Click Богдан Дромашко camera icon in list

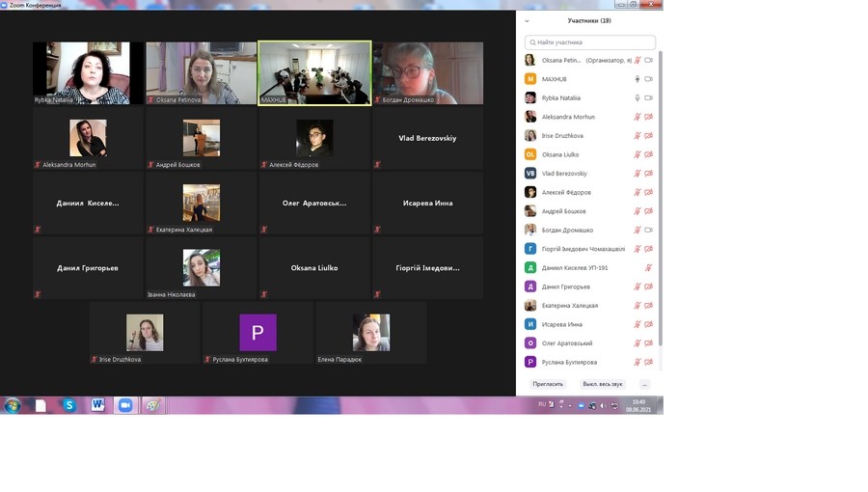[x=649, y=230]
